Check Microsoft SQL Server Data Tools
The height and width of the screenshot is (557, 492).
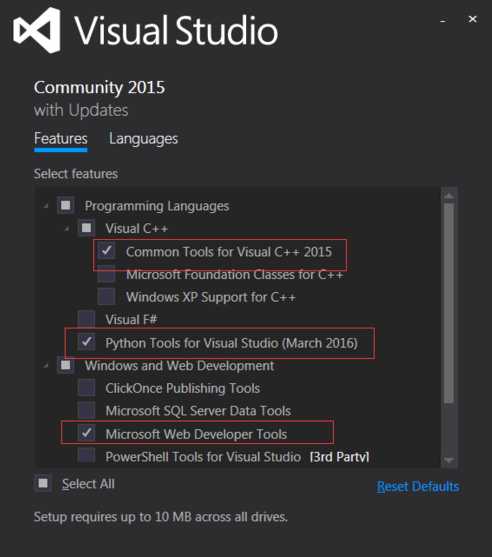tap(86, 410)
